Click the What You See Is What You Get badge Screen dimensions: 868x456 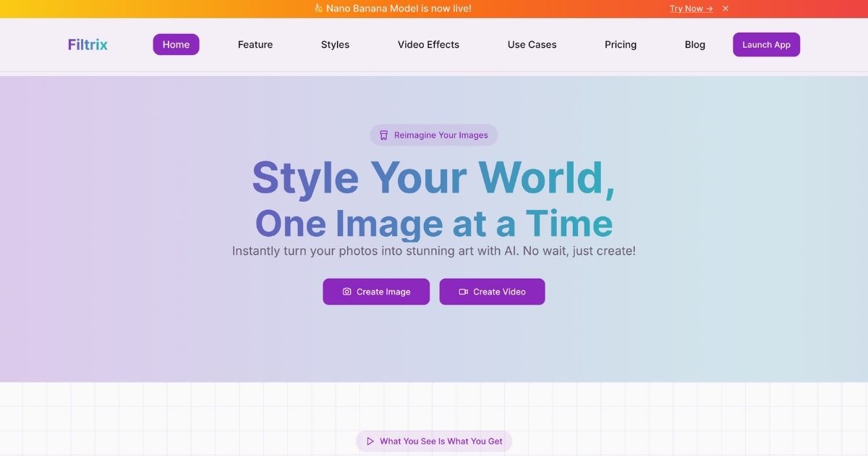tap(434, 441)
